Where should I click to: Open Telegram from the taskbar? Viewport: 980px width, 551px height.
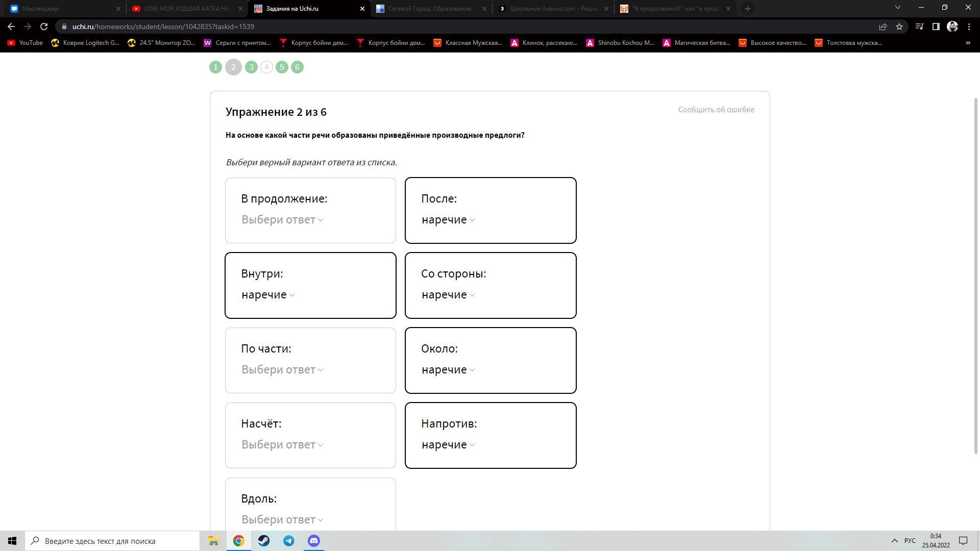coord(288,541)
